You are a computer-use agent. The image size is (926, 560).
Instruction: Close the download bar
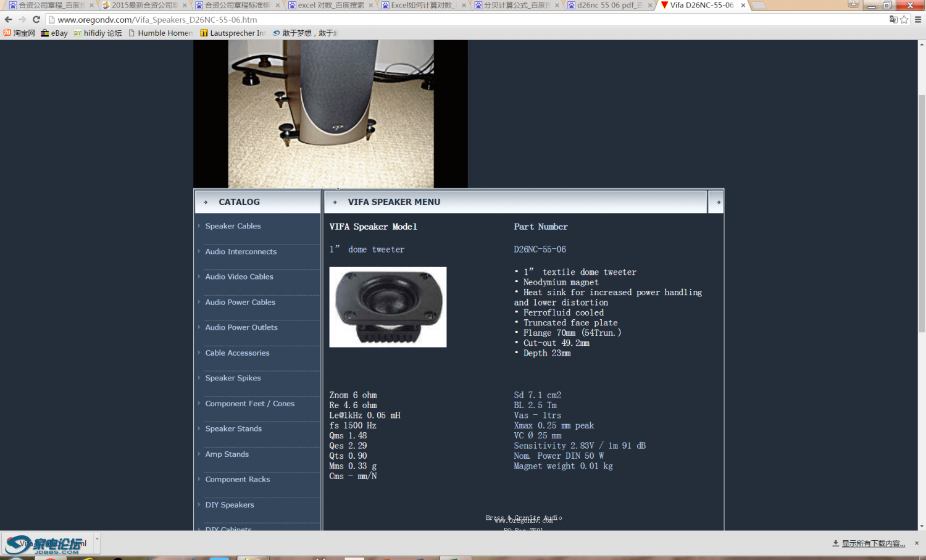pos(916,543)
